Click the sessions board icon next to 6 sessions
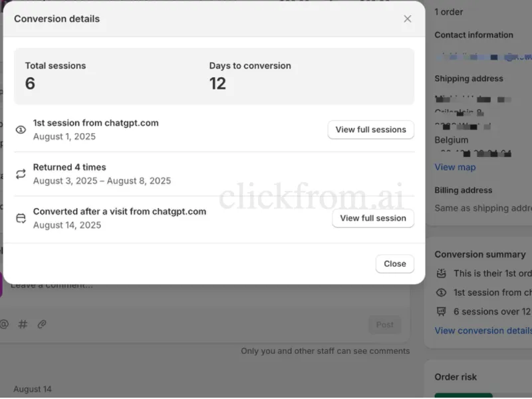Screen dimensions: 532x399 [x=442, y=311]
